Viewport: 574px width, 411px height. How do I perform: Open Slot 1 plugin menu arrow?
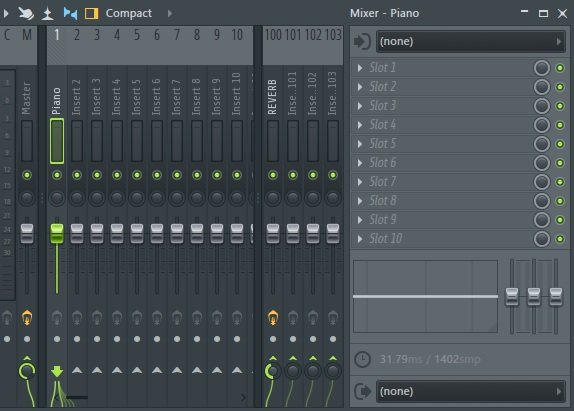pyautogui.click(x=360, y=68)
